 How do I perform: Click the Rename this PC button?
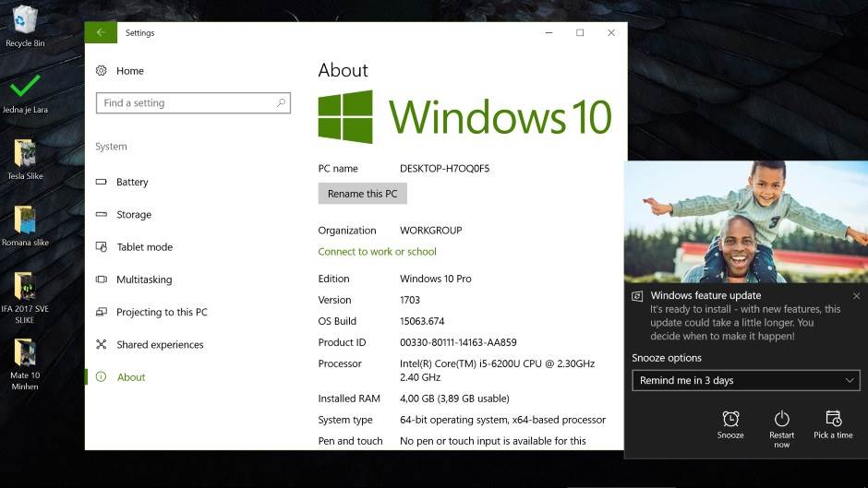click(x=362, y=194)
